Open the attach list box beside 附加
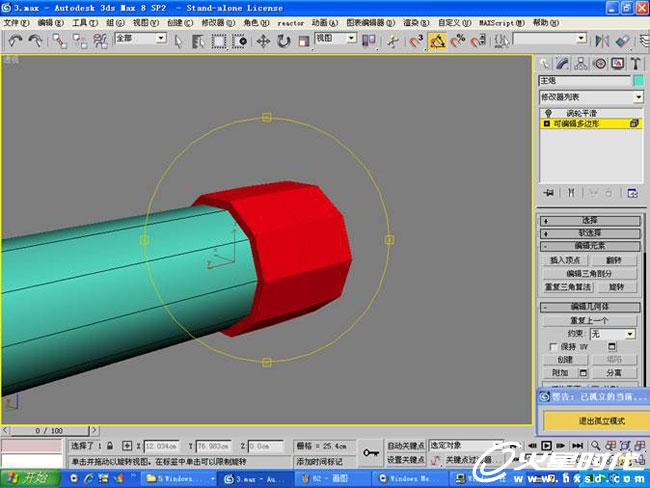Viewport: 650px width, 488px height. click(x=583, y=373)
